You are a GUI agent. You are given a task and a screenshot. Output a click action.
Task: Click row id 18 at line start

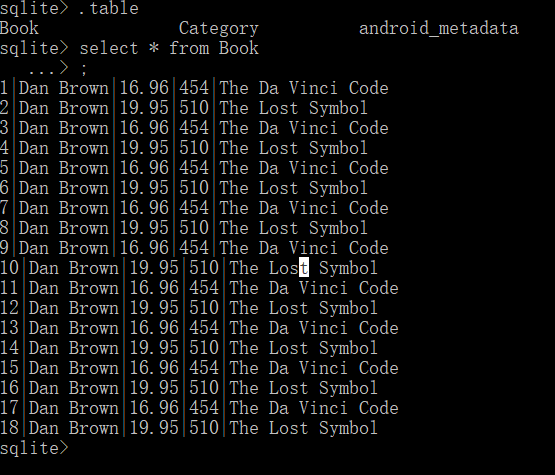tap(9, 428)
